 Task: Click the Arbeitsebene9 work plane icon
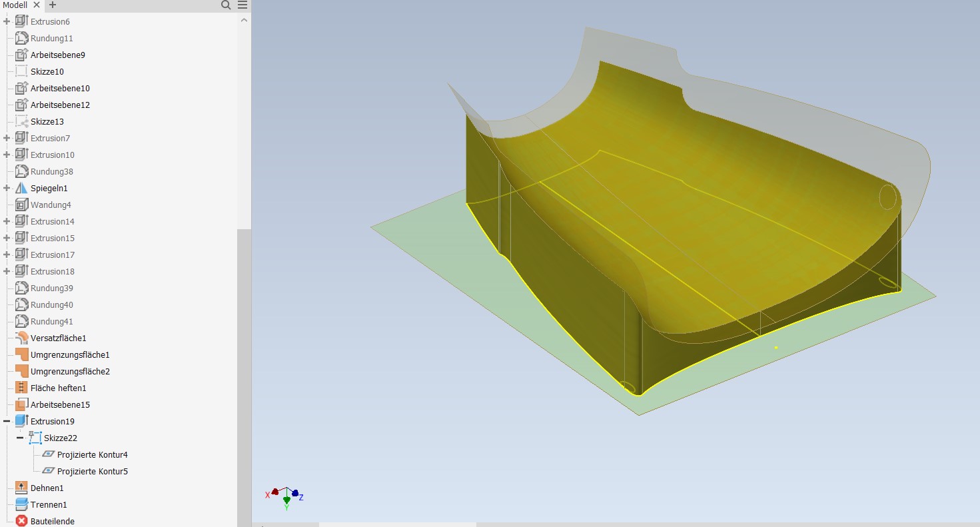(21, 55)
